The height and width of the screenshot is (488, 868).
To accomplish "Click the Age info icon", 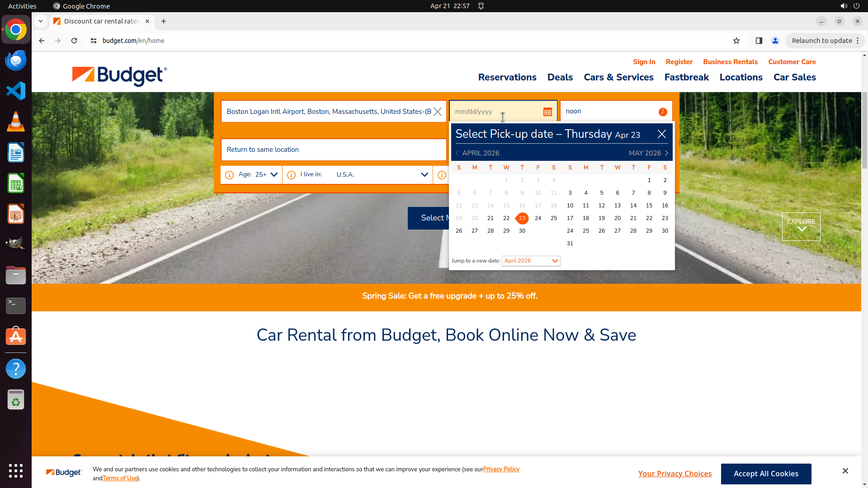I will pyautogui.click(x=229, y=175).
